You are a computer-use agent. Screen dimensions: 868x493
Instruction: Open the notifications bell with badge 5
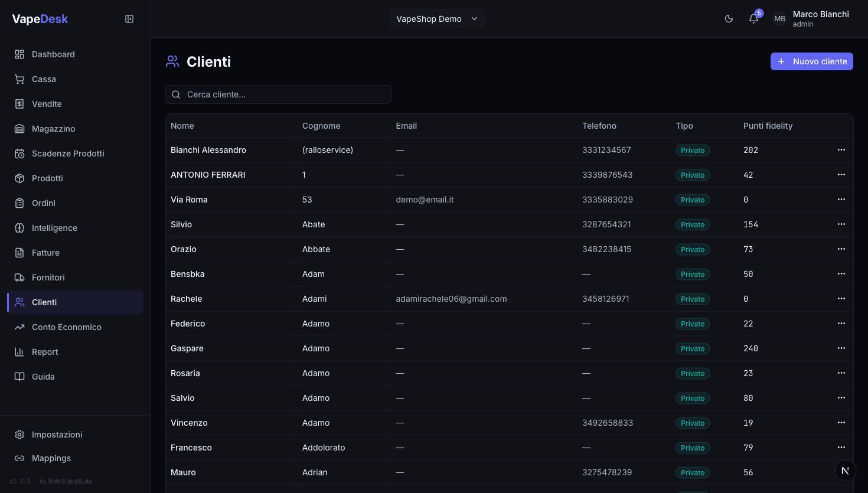pyautogui.click(x=753, y=18)
